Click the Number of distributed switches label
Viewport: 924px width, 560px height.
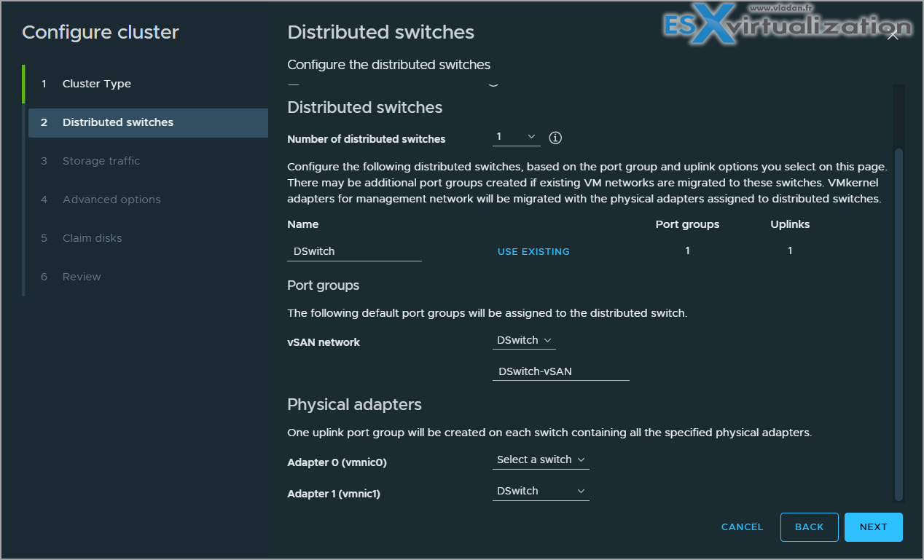click(x=367, y=139)
